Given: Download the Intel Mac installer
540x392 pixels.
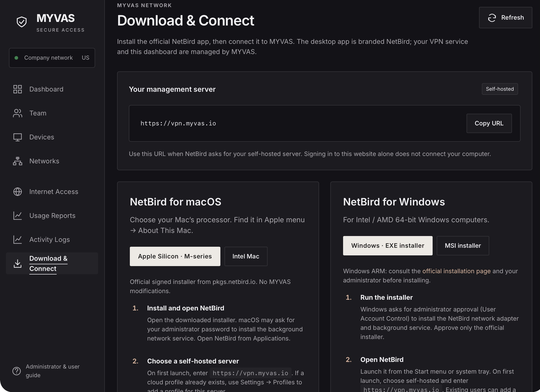Looking at the screenshot, I should click(x=246, y=256).
